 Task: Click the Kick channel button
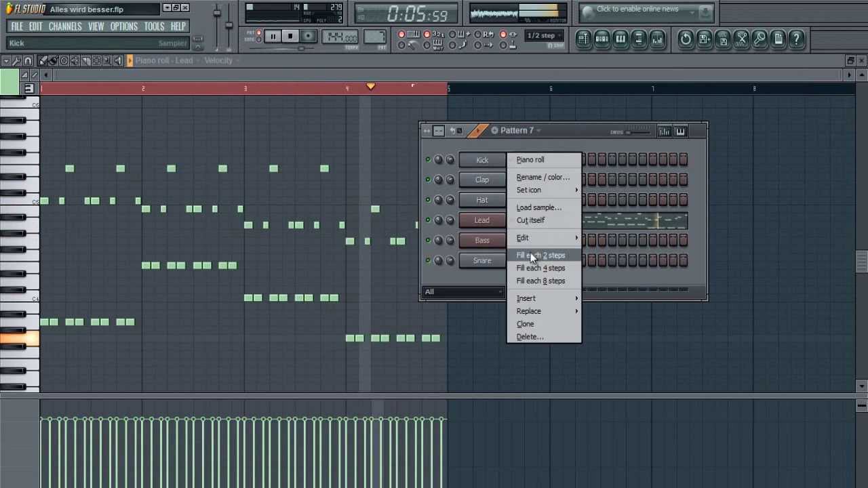[x=482, y=160]
